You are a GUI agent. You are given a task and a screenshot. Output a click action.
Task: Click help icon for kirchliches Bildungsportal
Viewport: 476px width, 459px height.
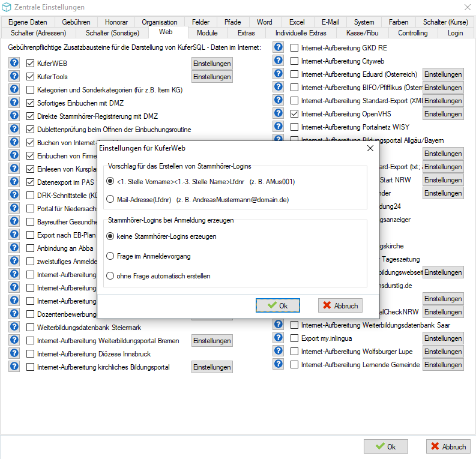coord(14,366)
